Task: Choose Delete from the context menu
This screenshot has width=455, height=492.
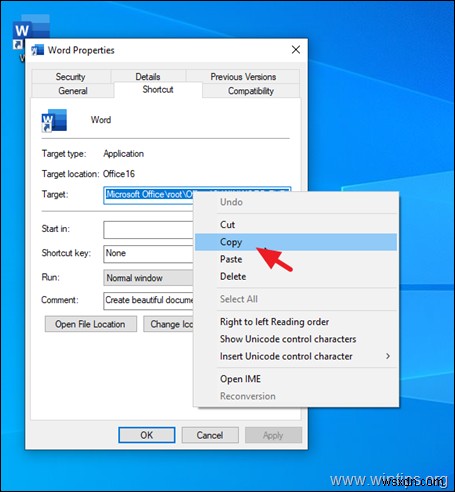Action: 296,277
